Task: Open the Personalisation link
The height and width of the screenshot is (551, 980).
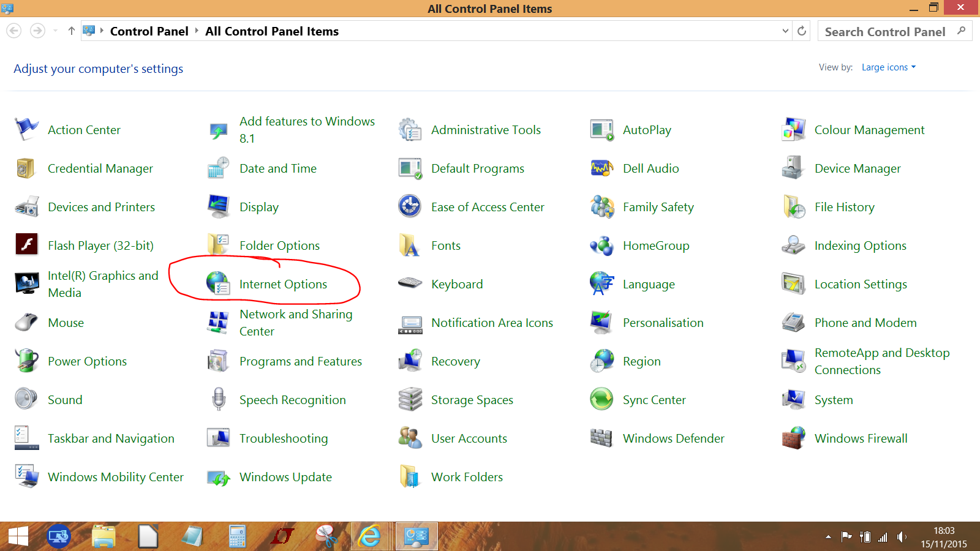Action: (663, 323)
